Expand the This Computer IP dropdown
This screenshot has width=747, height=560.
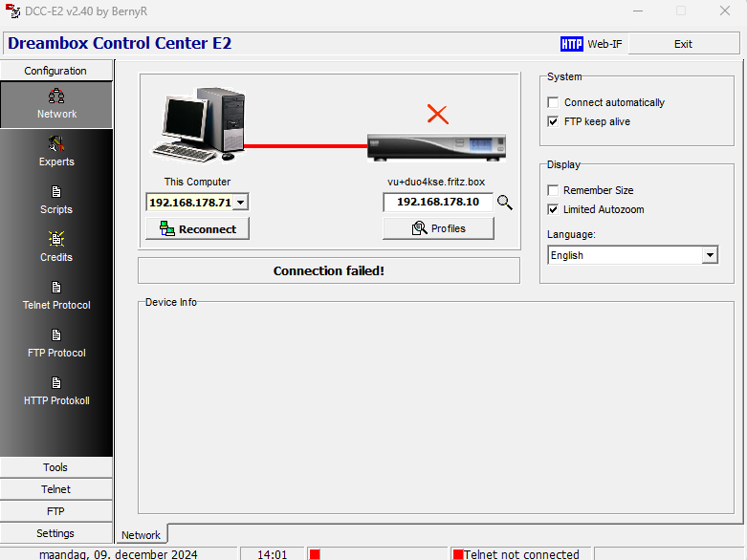[241, 203]
